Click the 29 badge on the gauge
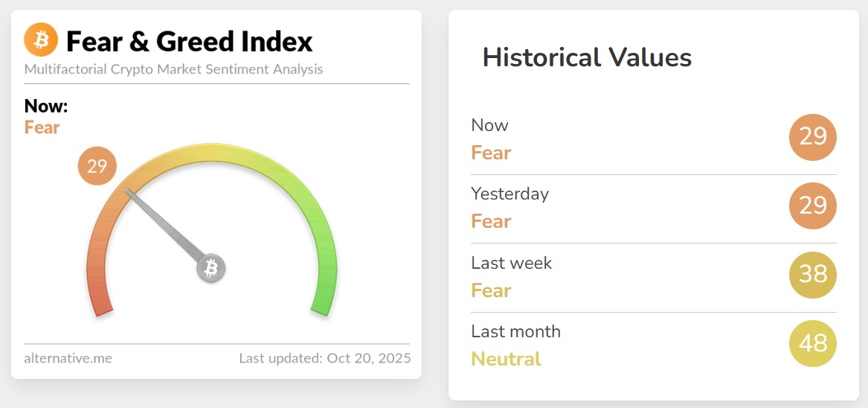Screen dimensions: 868x408 (x=97, y=166)
